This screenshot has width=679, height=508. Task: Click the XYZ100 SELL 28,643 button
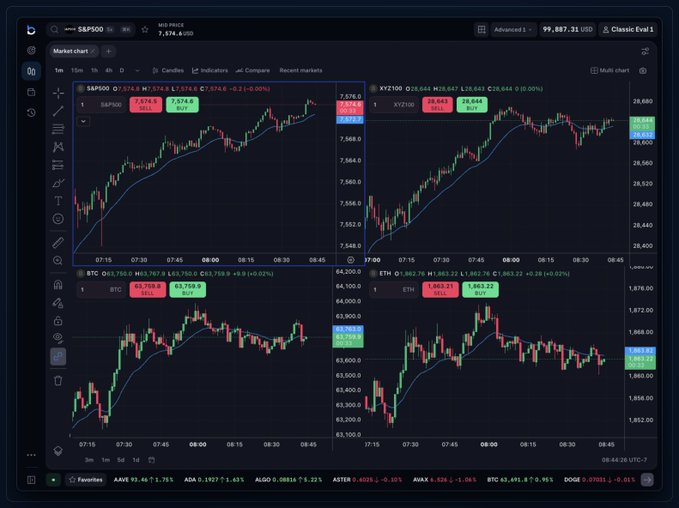437,104
